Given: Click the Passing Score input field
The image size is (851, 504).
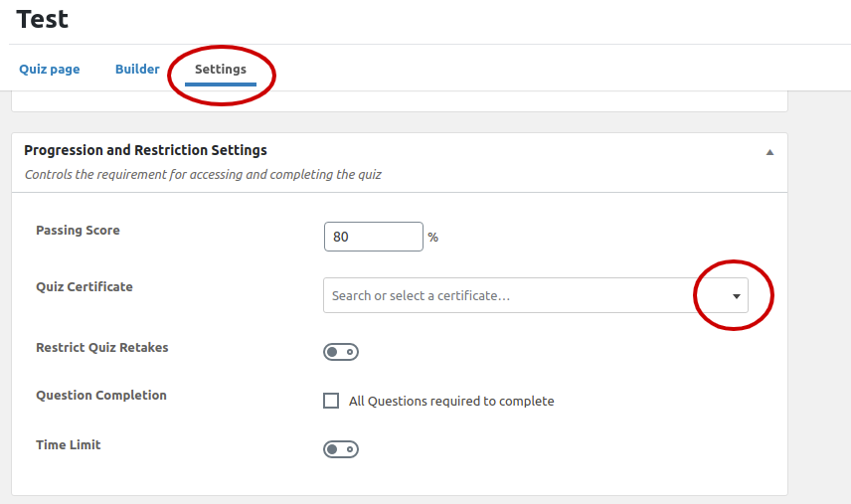Looking at the screenshot, I should pos(374,237).
